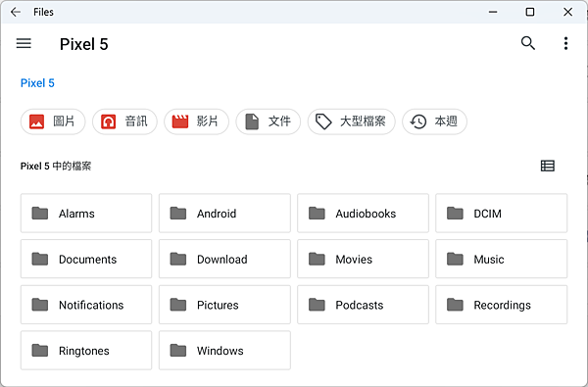
Task: Filter by 大型檔案 large files chip
Action: pos(352,121)
